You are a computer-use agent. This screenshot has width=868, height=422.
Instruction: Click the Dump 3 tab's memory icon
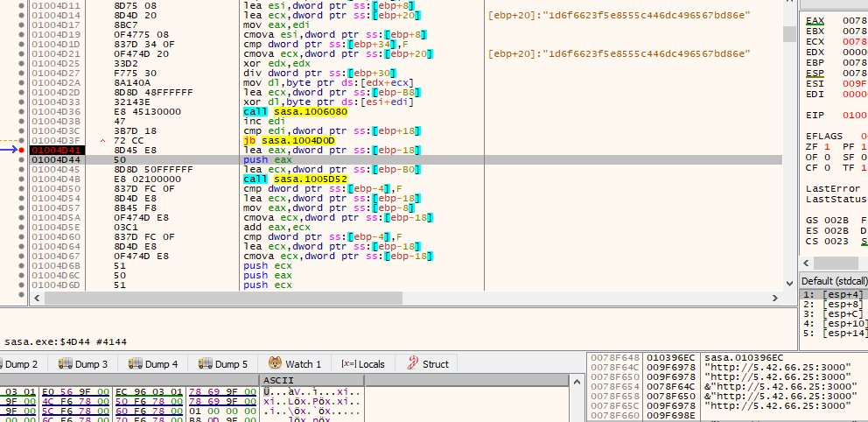pyautogui.click(x=64, y=364)
